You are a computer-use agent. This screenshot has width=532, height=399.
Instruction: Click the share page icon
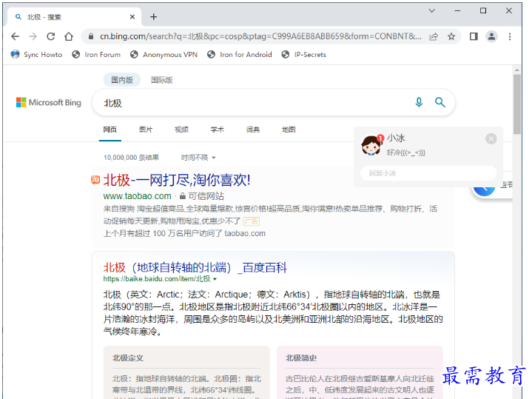tap(434, 37)
